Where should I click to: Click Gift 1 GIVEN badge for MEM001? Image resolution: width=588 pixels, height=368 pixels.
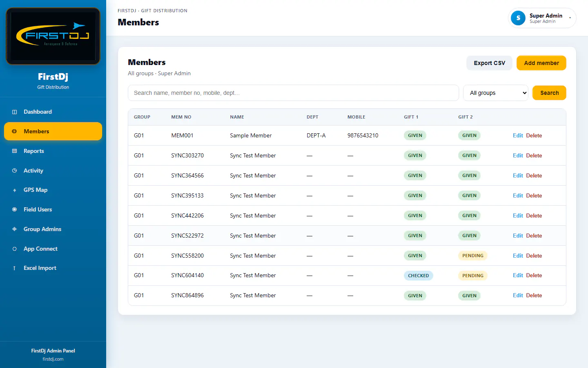pyautogui.click(x=415, y=135)
